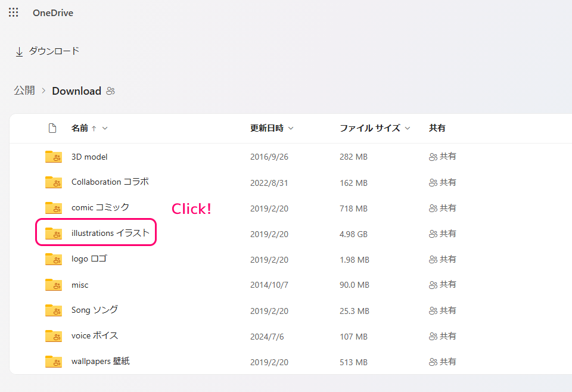Click 共有 status in voice row
The width and height of the screenshot is (572, 392).
[443, 336]
